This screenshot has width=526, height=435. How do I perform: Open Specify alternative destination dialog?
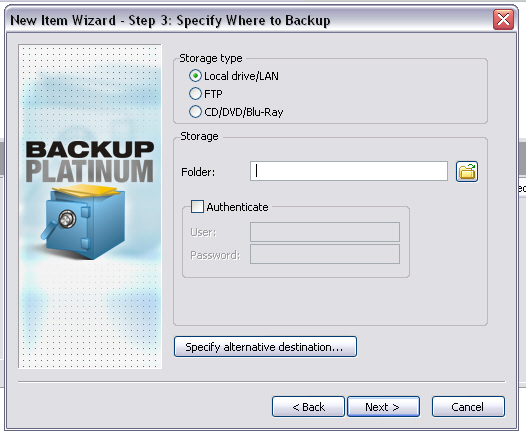[x=265, y=347]
